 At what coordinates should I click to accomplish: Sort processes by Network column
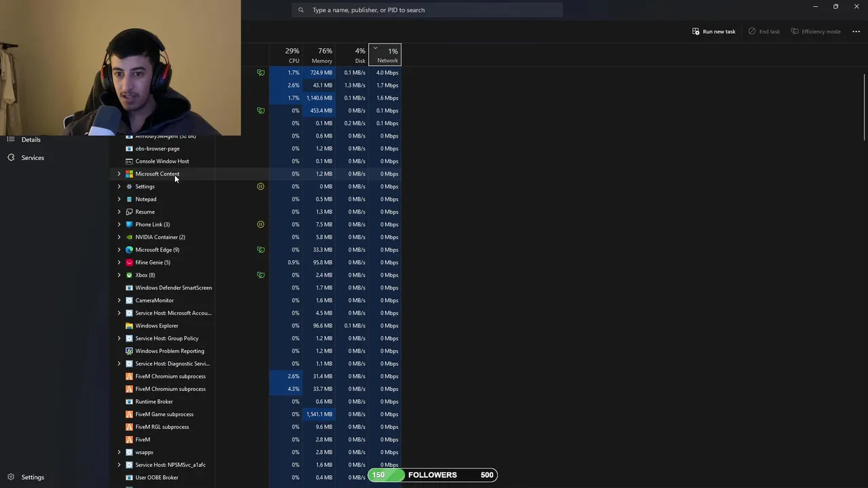pyautogui.click(x=385, y=55)
